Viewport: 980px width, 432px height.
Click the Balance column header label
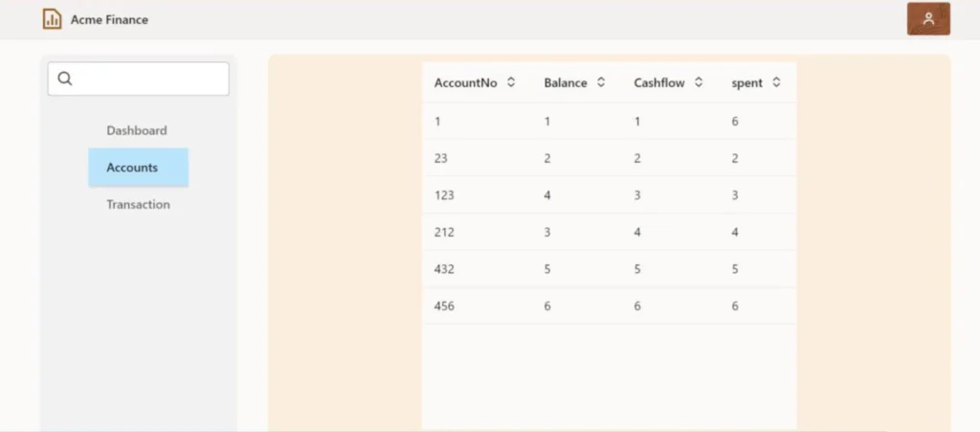click(566, 83)
